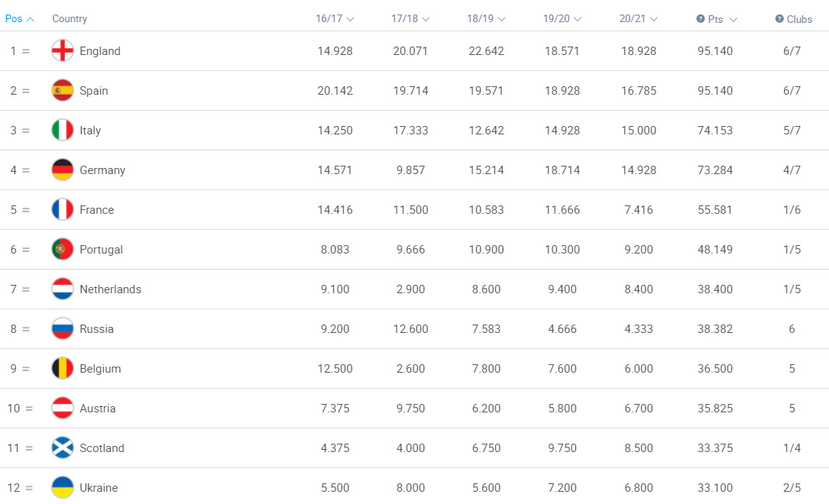Image resolution: width=829 pixels, height=504 pixels.
Task: Sort by the 19/20 season column
Action: click(562, 18)
